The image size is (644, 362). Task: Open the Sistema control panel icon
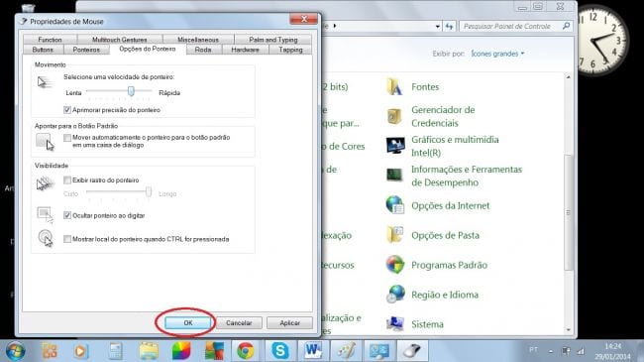coord(395,323)
